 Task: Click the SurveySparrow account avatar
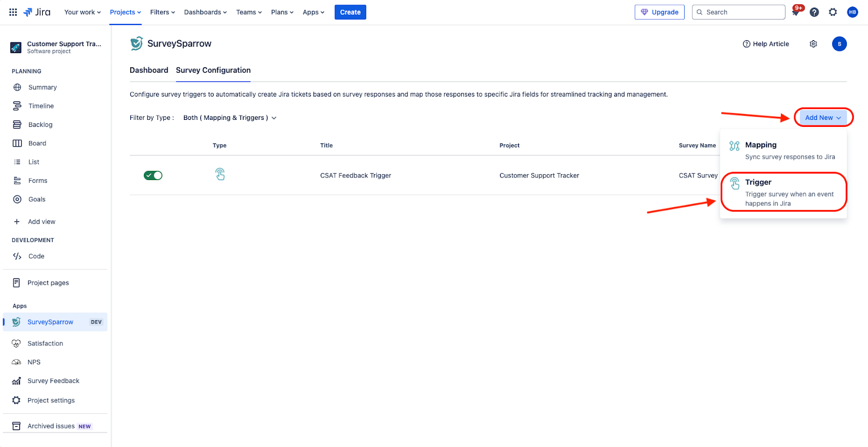click(839, 44)
